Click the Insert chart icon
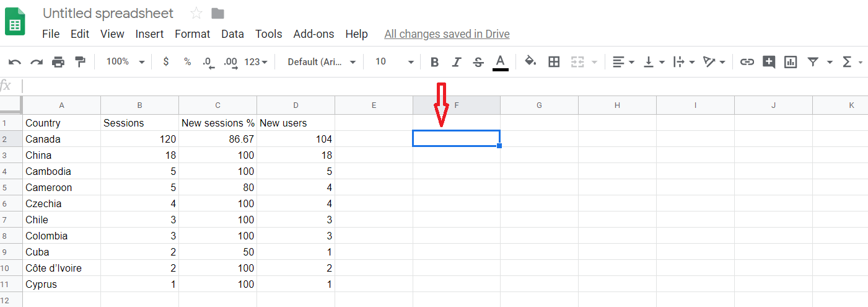This screenshot has height=307, width=868. pyautogui.click(x=791, y=62)
